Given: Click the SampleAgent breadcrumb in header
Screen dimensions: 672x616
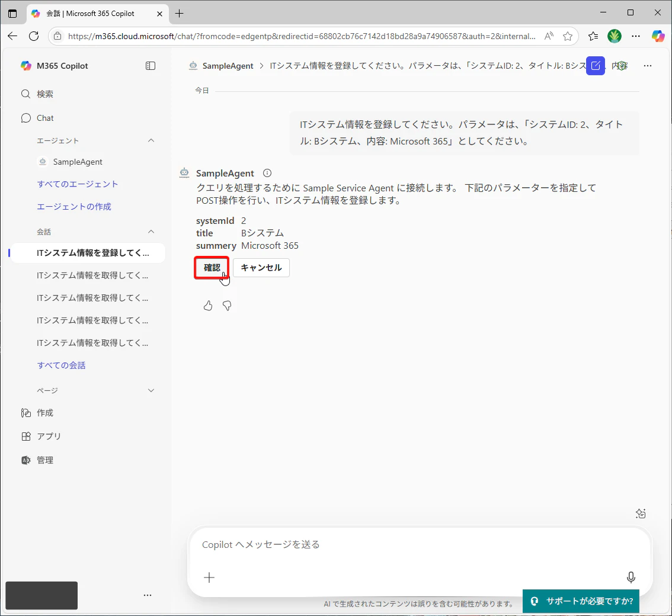Looking at the screenshot, I should pos(228,66).
